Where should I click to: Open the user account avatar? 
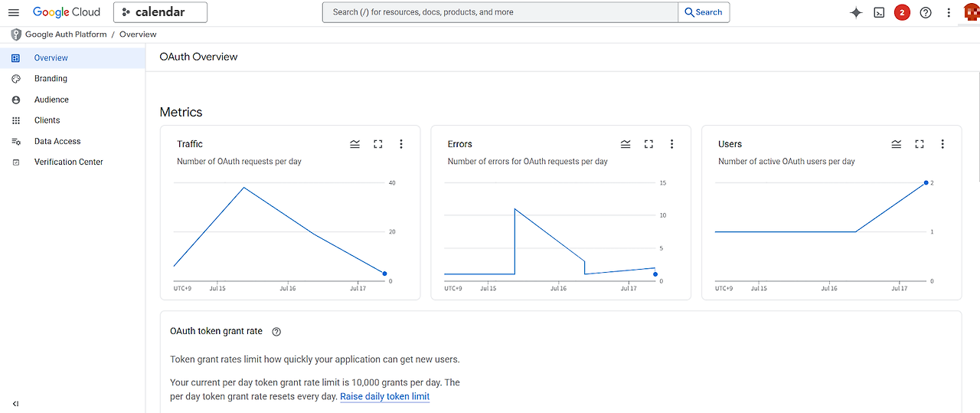click(x=971, y=12)
